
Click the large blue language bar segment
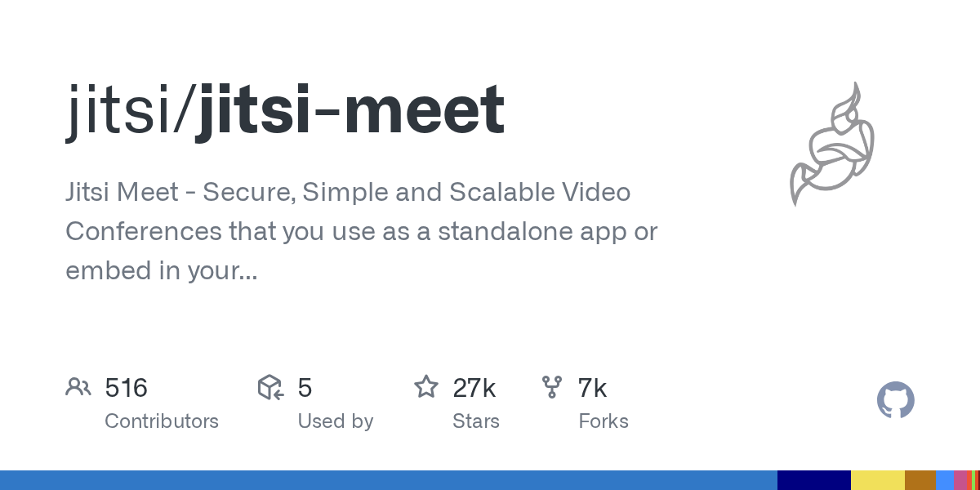point(388,480)
